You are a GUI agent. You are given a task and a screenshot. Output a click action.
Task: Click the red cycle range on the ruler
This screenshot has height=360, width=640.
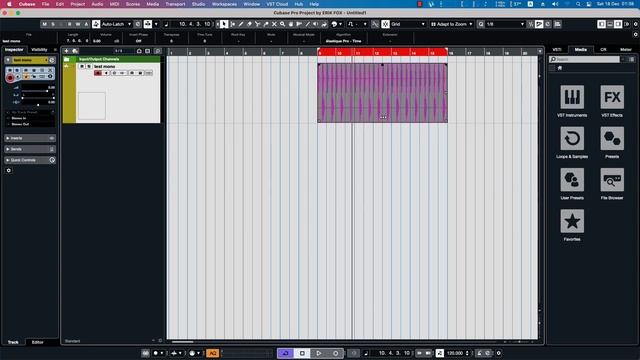(382, 52)
